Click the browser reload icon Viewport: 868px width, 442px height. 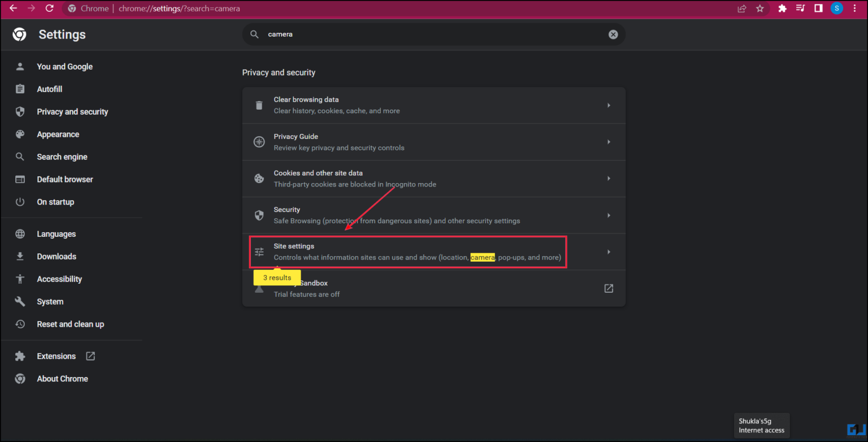tap(49, 8)
